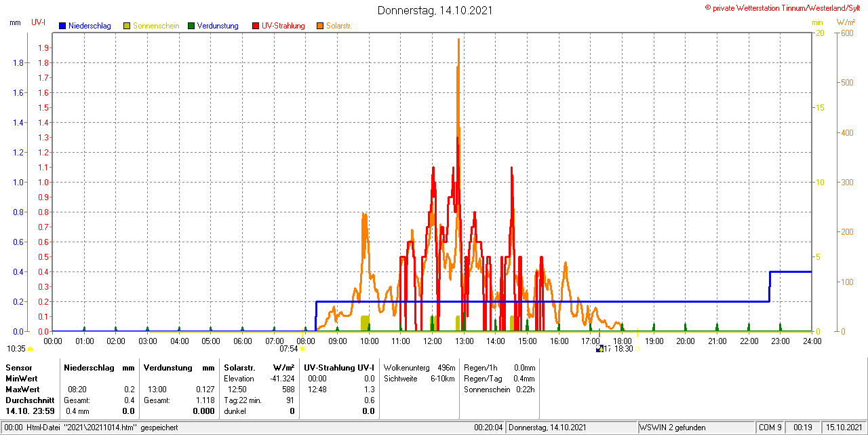This screenshot has height=435, width=868.
Task: Select the UV-Strahlung legend label
Action: click(283, 26)
